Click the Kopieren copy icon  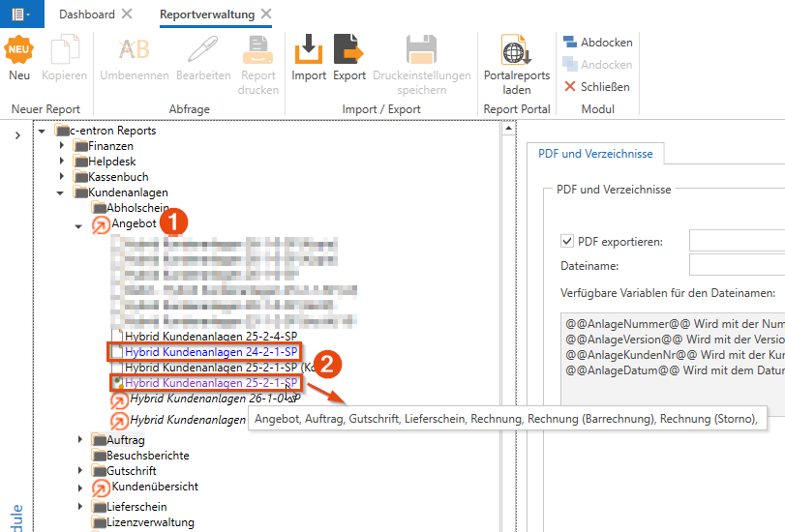[65, 49]
